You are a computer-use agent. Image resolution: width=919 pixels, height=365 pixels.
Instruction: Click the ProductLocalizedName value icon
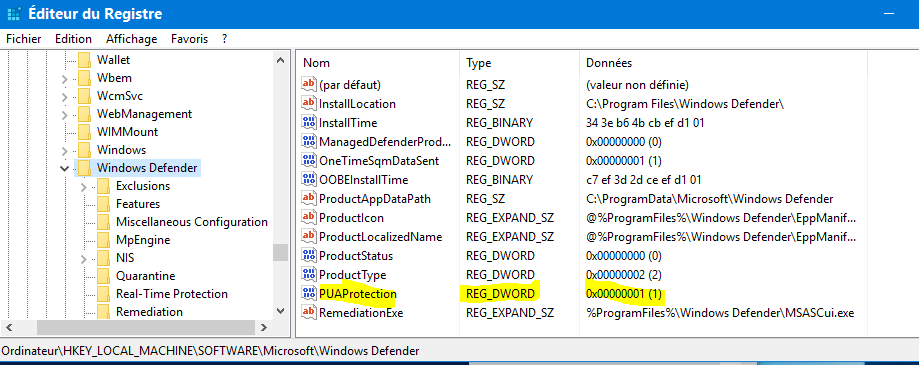tap(308, 237)
